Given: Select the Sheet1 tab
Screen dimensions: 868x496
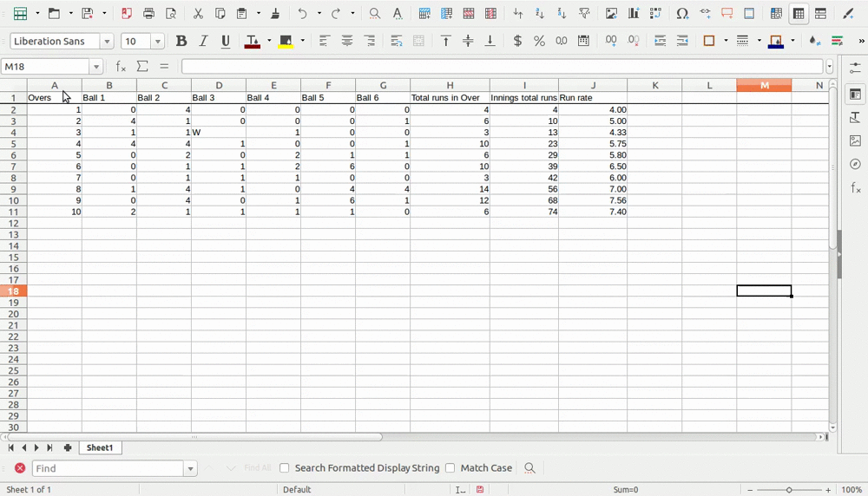Looking at the screenshot, I should (x=99, y=448).
